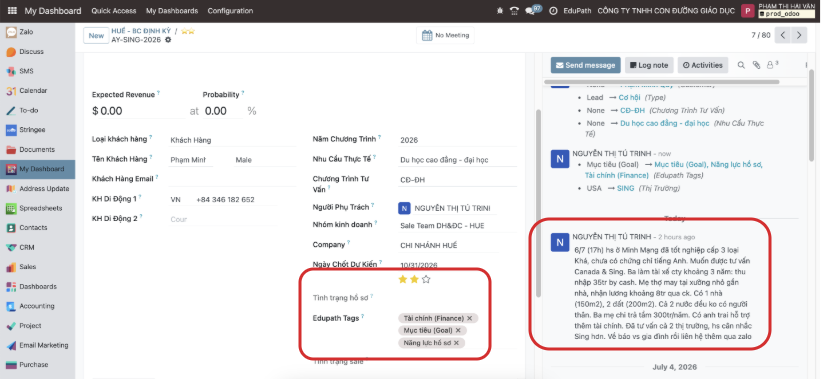Open gender dropdown showing Male

[x=255, y=160]
